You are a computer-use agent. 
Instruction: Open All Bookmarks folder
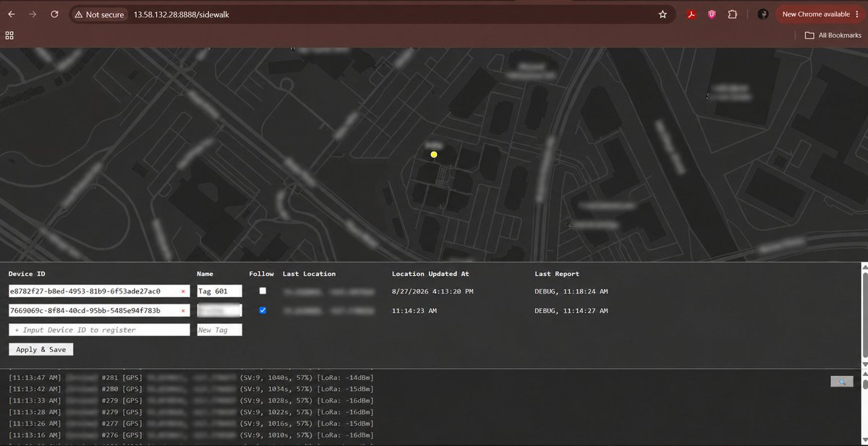[x=833, y=35]
